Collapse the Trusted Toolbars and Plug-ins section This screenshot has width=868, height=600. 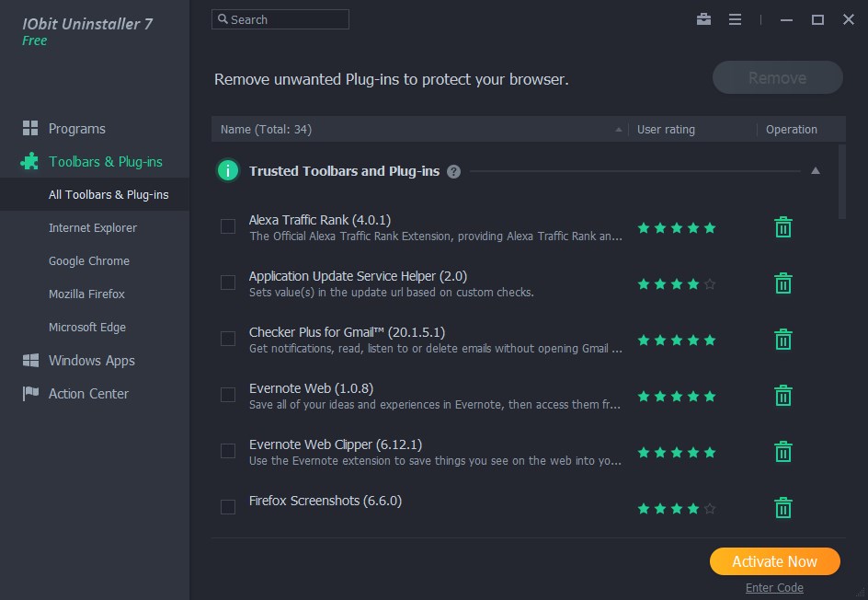coord(816,170)
